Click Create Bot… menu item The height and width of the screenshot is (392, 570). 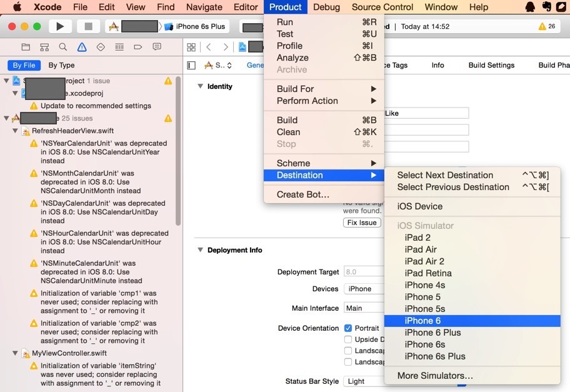(324, 194)
